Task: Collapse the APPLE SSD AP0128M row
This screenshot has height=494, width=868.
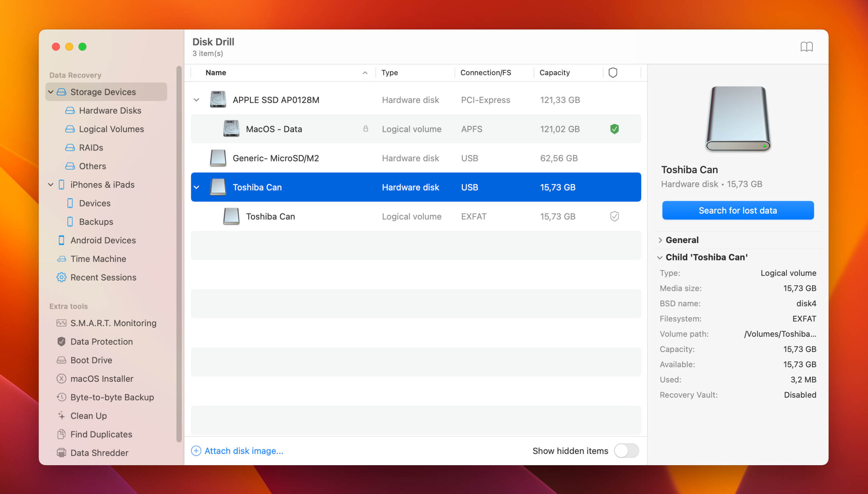Action: (196, 100)
